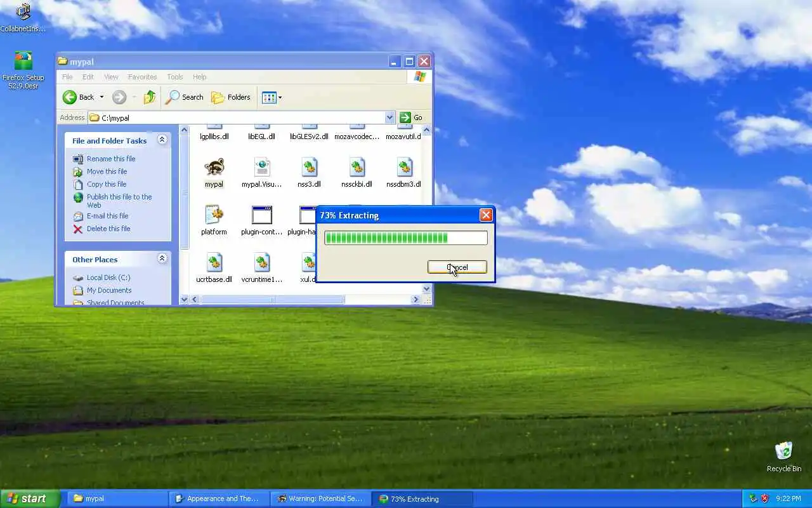Close the 73% Extracting dialog
Screen dimensions: 812x508
coord(486,215)
